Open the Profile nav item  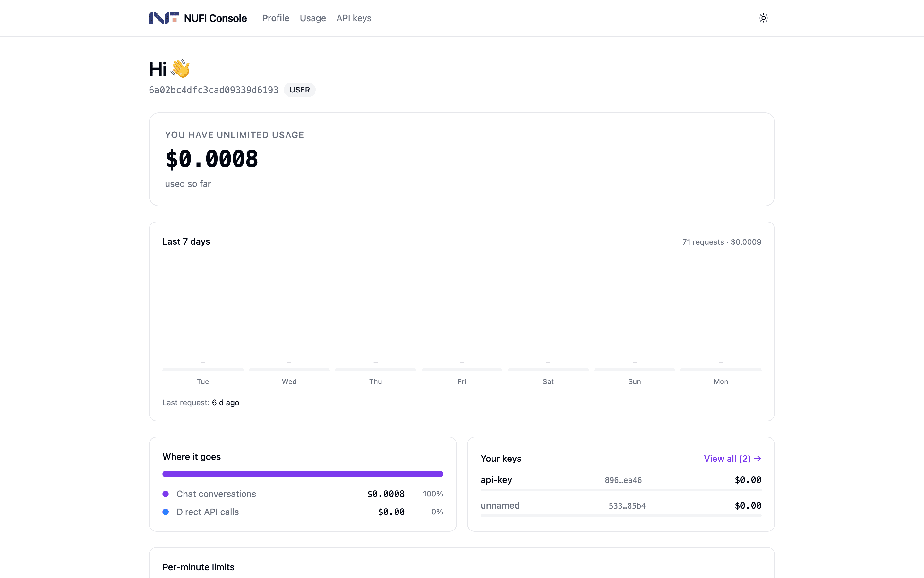pos(276,18)
